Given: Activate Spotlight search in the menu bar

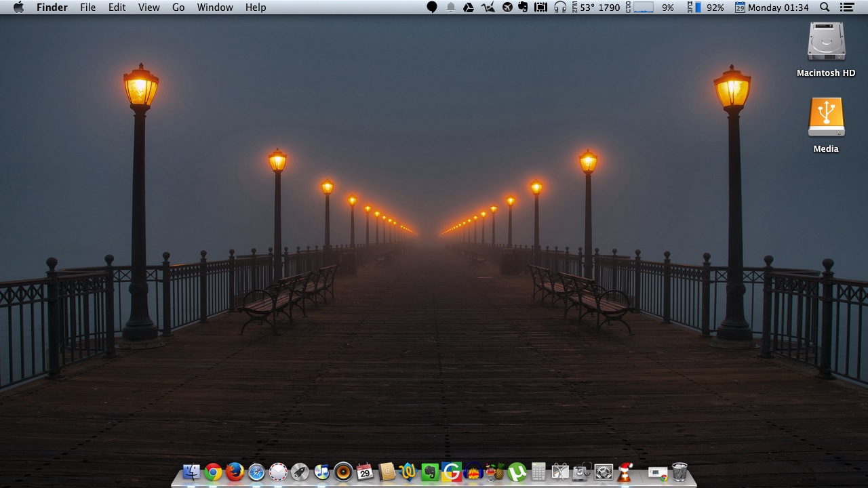Looking at the screenshot, I should coord(825,7).
